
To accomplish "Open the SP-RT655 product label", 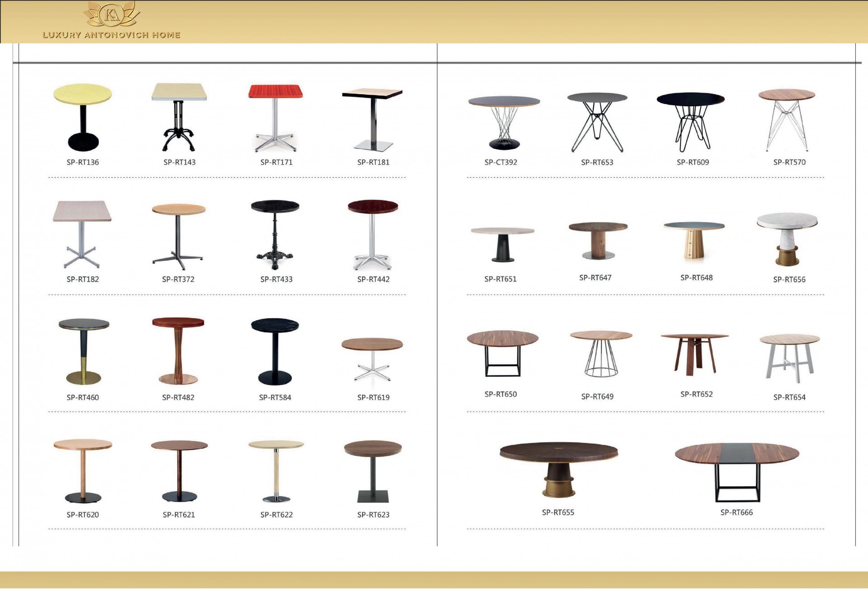I will coord(558,512).
